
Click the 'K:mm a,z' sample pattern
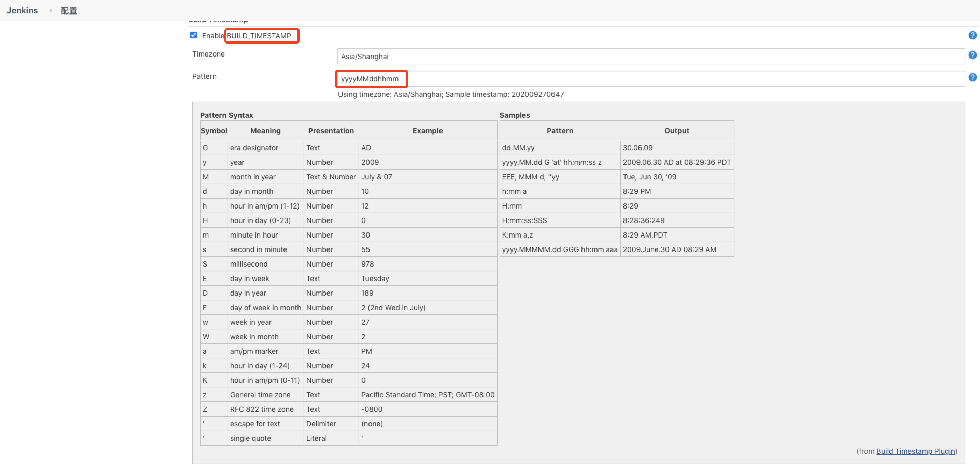[x=560, y=235]
